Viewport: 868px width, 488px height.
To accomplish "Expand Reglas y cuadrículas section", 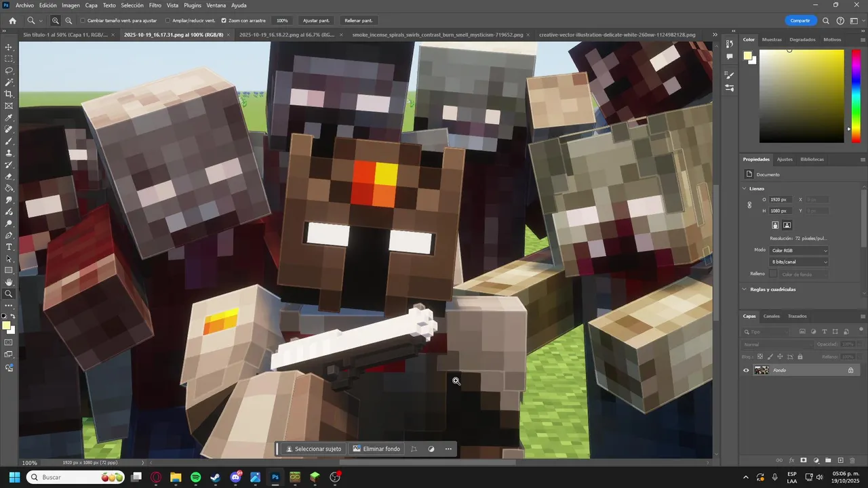I will coord(744,289).
